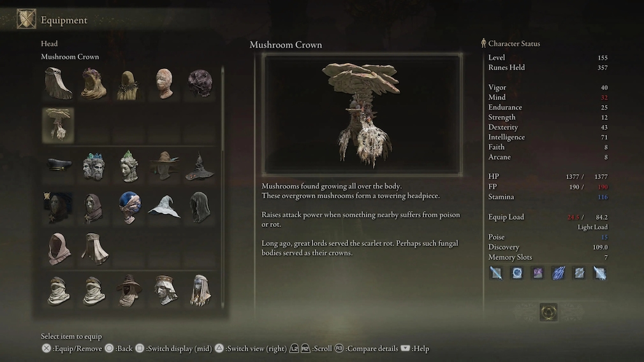Equip the crystal-topped bearded stone head
644x362 pixels.
coord(94,166)
